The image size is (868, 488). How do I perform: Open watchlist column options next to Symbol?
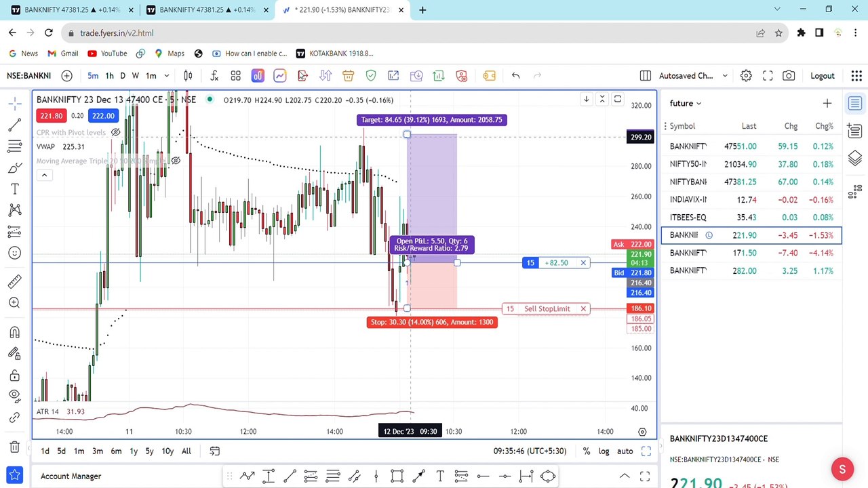pyautogui.click(x=665, y=126)
